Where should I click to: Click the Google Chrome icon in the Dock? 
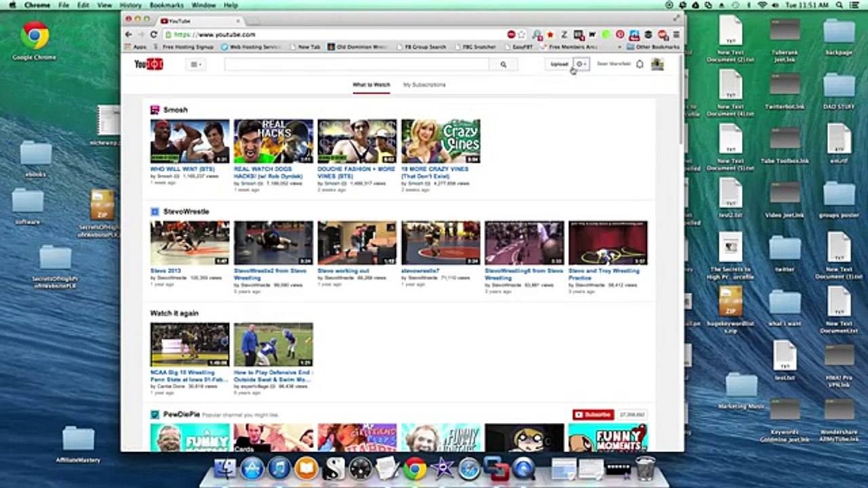pos(415,468)
